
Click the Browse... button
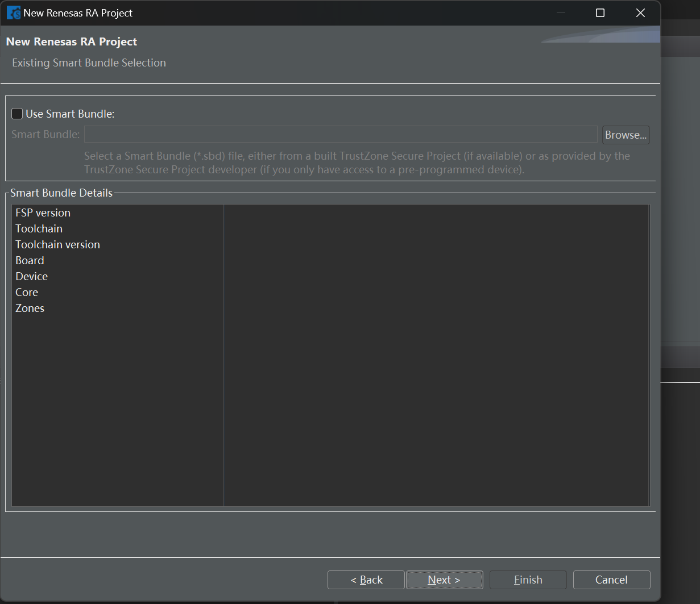pos(626,135)
